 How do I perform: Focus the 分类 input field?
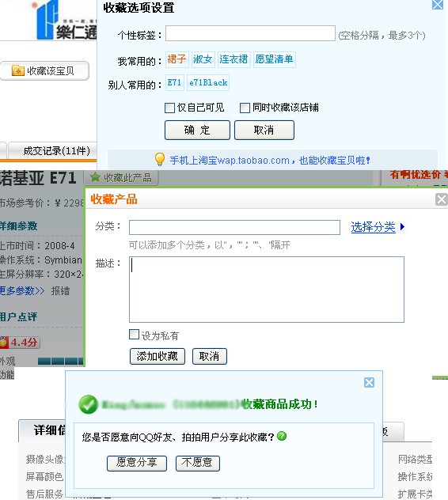pyautogui.click(x=234, y=227)
